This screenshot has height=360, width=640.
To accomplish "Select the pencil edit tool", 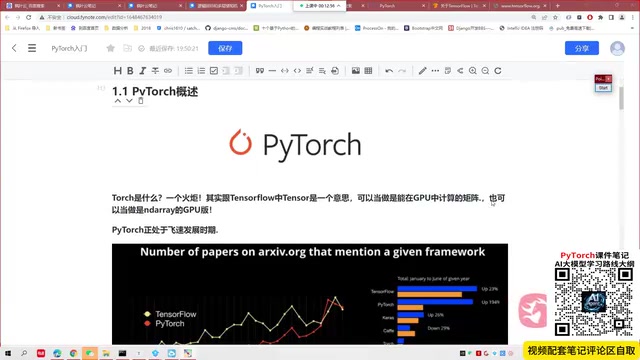I will (x=422, y=71).
